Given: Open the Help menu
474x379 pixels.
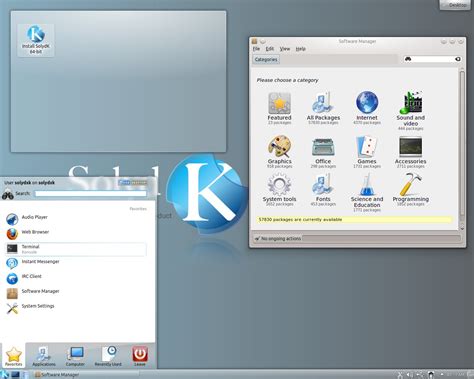Looking at the screenshot, I should [x=300, y=49].
